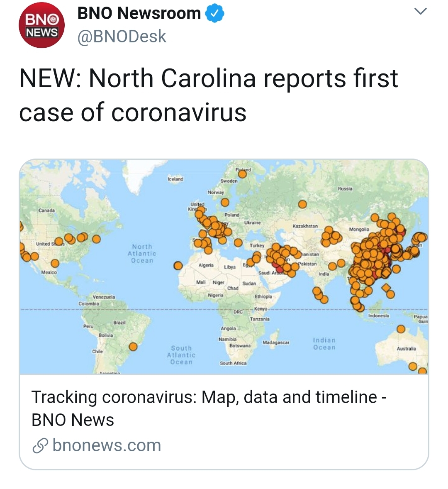448x489 pixels.
Task: Select the marker in northern Australia
Action: point(401,329)
